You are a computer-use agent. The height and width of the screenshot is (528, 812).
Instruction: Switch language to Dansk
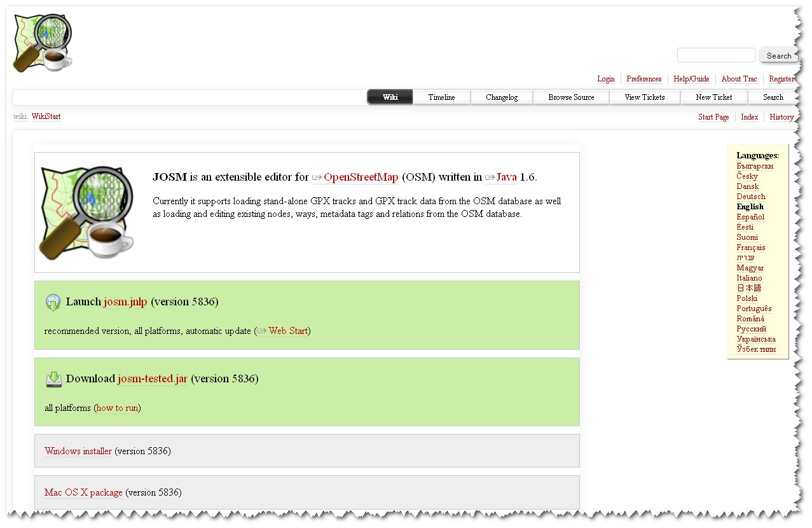748,186
